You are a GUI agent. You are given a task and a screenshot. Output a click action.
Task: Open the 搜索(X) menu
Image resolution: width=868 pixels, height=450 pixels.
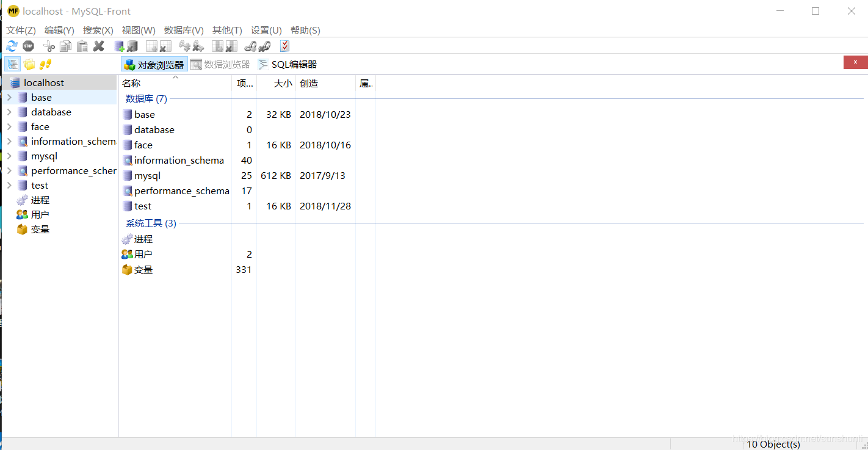pos(98,30)
